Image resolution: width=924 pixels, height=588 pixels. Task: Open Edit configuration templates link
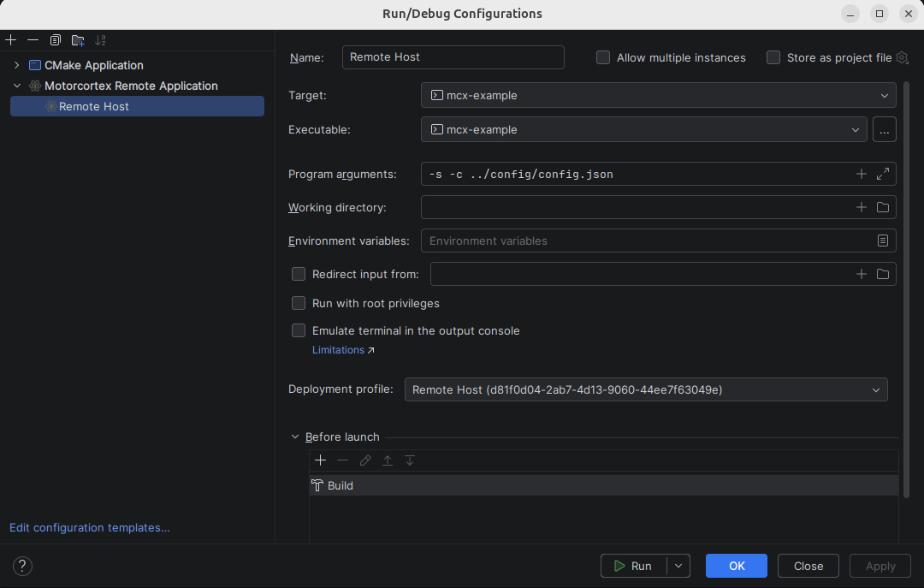pos(90,527)
